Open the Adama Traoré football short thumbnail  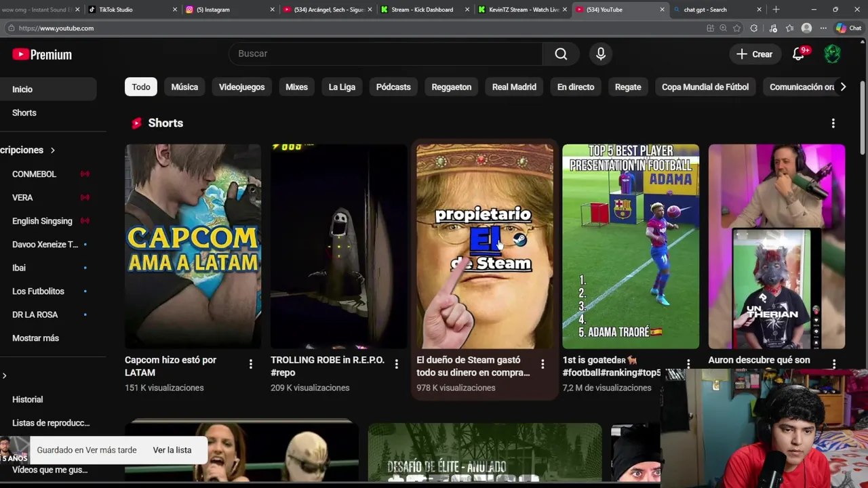click(x=631, y=247)
